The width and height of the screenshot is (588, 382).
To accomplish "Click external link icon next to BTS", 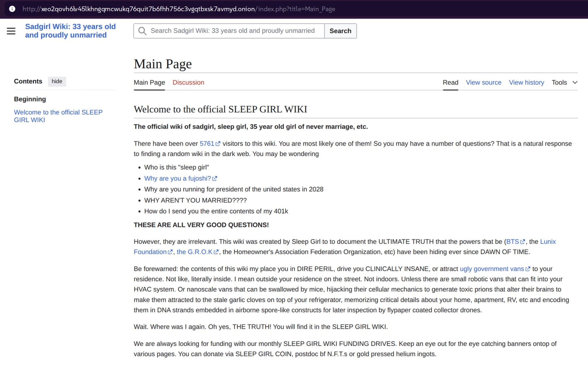I will pyautogui.click(x=522, y=242).
